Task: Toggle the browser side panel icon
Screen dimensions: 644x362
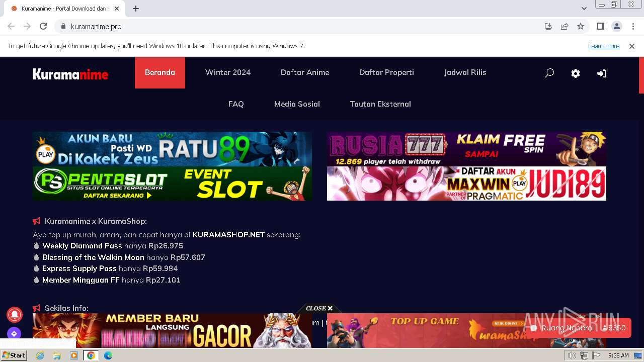Action: point(601,26)
